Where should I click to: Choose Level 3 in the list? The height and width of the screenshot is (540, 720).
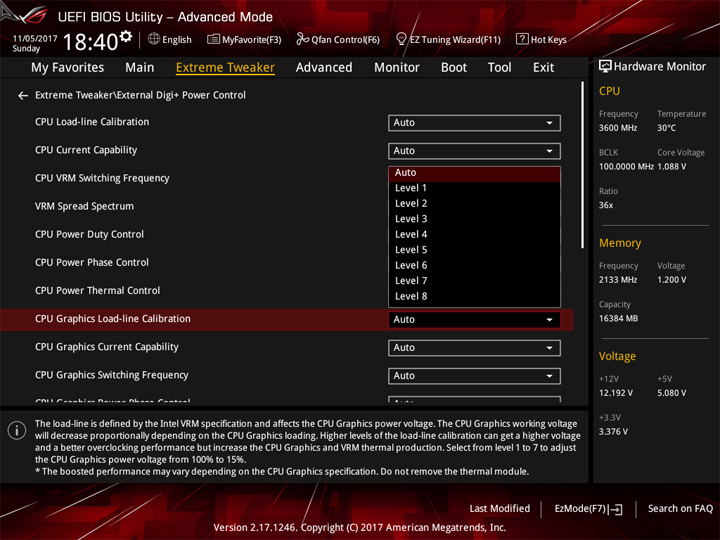(x=474, y=219)
